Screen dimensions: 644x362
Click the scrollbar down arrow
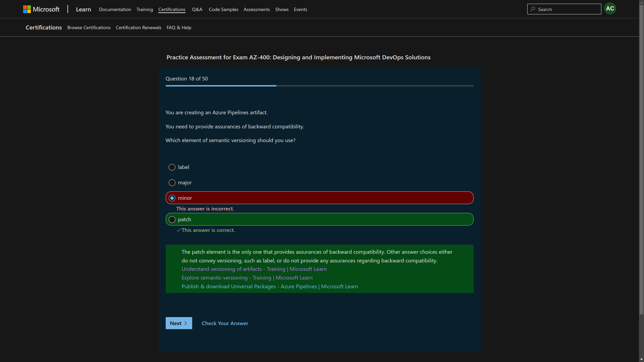tap(641, 360)
